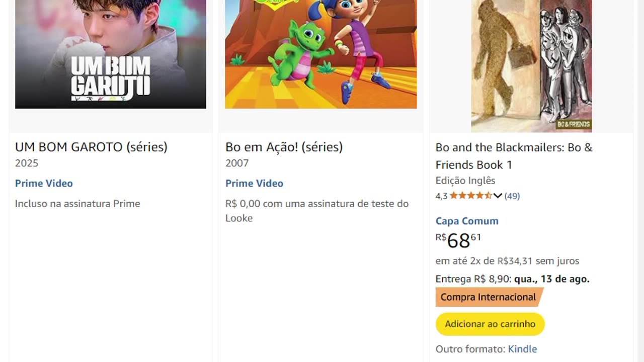Click the UM BOM GAROTO poster thumbnail

coord(111,54)
